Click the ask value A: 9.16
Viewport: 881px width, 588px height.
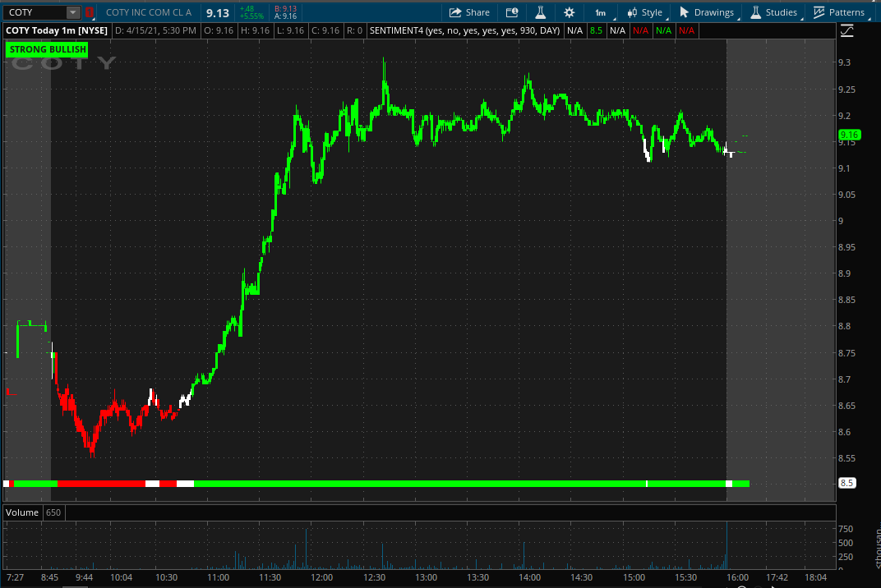point(285,16)
